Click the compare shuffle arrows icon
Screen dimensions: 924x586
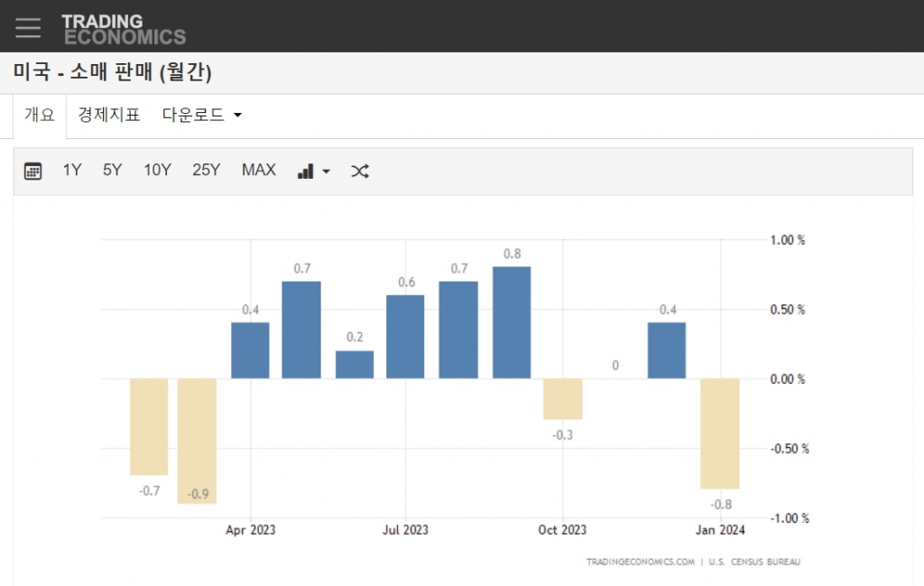click(x=360, y=171)
